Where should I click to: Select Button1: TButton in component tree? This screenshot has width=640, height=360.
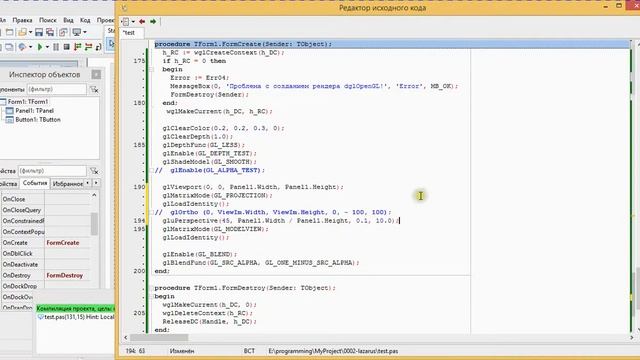[x=38, y=120]
